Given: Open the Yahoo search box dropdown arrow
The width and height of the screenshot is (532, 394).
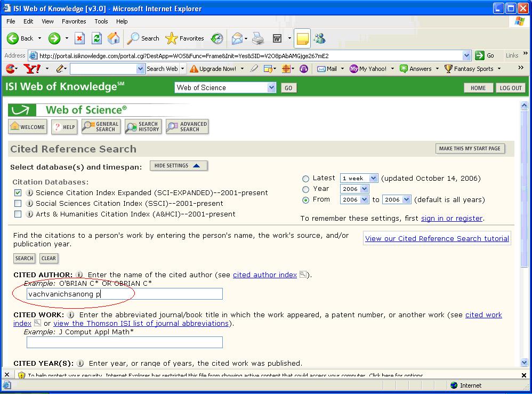Looking at the screenshot, I should 141,69.
